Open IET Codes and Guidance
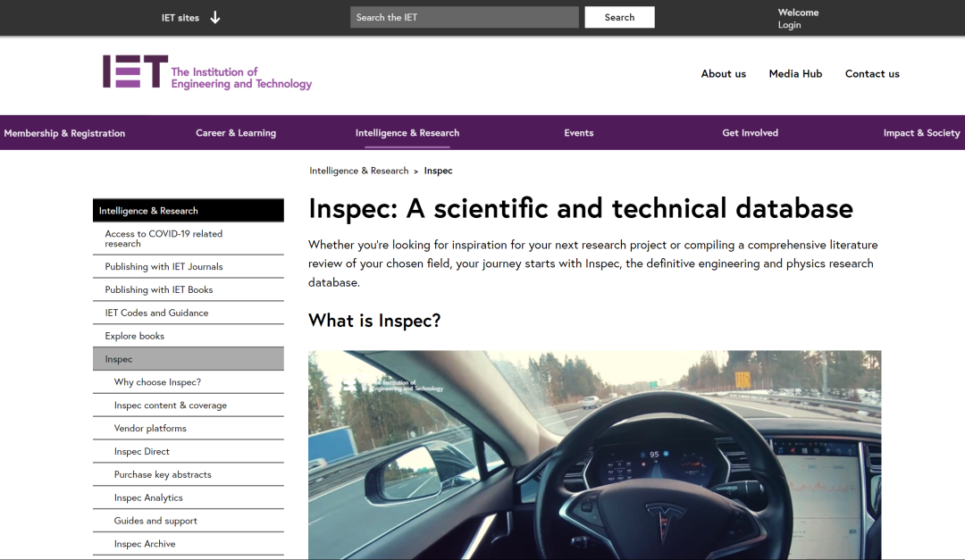 pos(189,313)
